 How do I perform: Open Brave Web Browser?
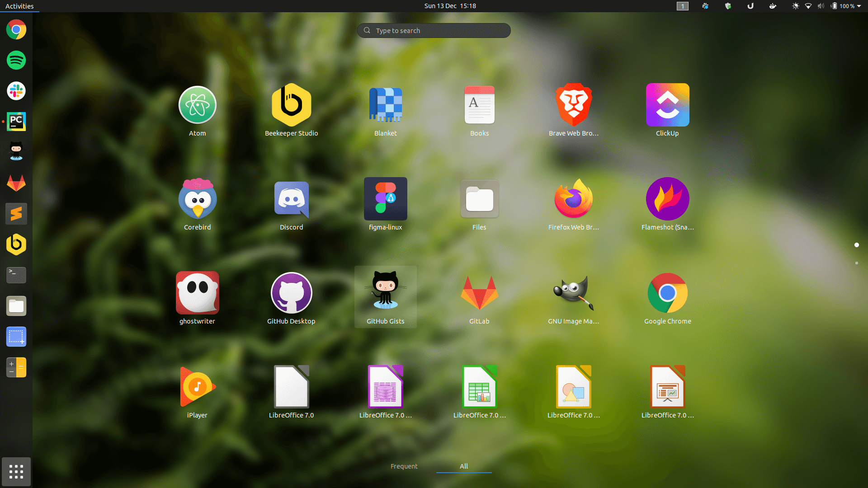[x=573, y=105]
